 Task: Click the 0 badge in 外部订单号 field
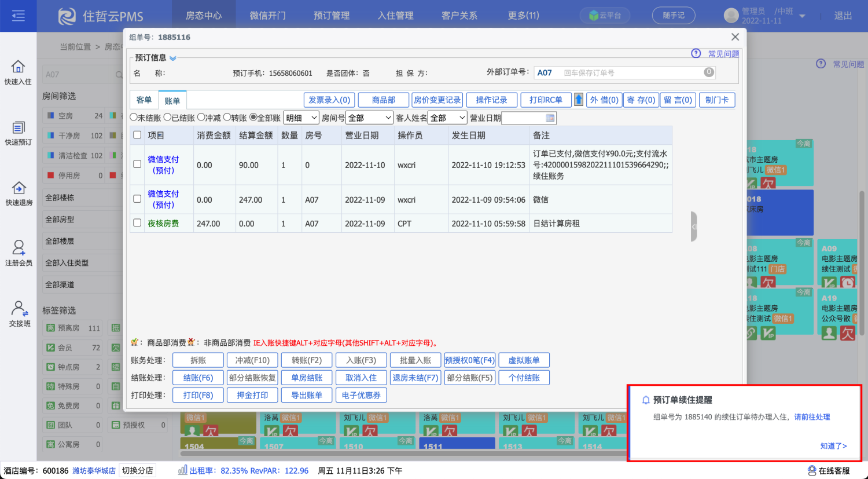pyautogui.click(x=709, y=72)
